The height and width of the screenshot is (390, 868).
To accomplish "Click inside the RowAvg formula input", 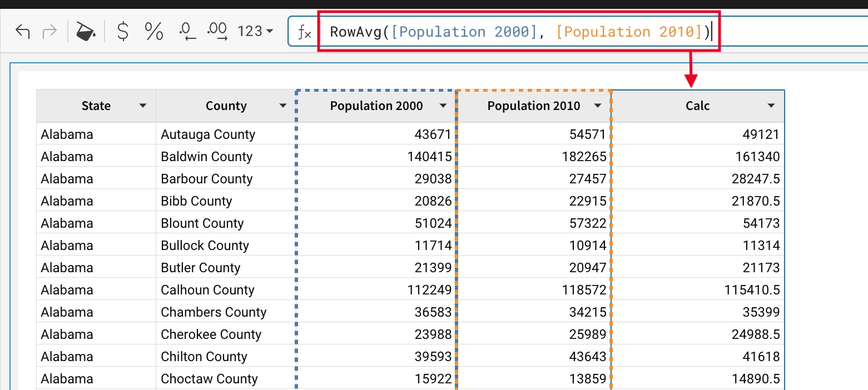I will tap(517, 32).
